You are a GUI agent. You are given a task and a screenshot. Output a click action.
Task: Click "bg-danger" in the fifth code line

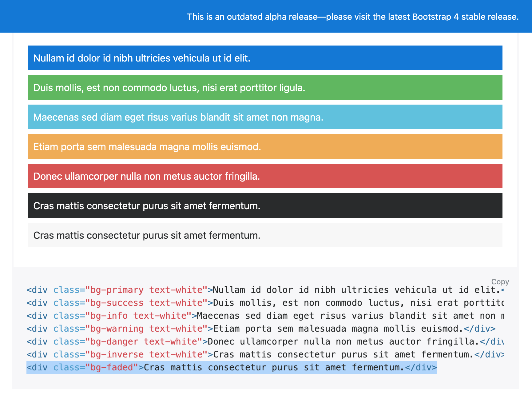pos(114,341)
